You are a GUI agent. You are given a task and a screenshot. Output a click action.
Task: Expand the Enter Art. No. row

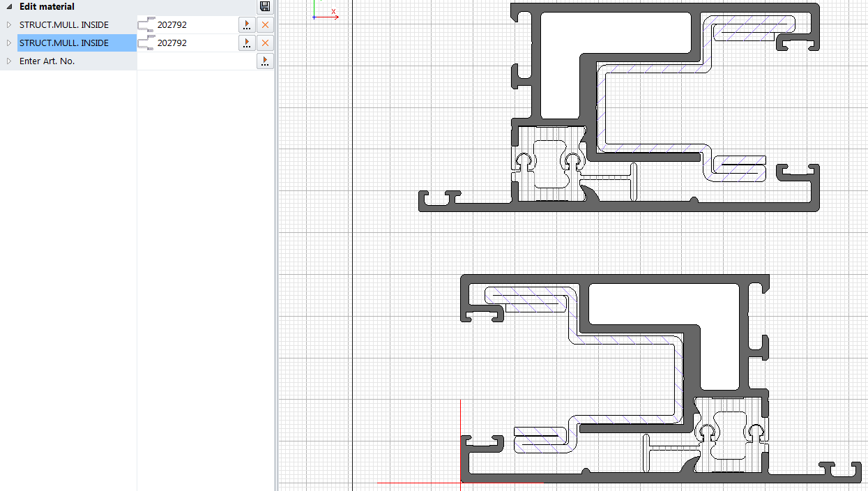[9, 61]
